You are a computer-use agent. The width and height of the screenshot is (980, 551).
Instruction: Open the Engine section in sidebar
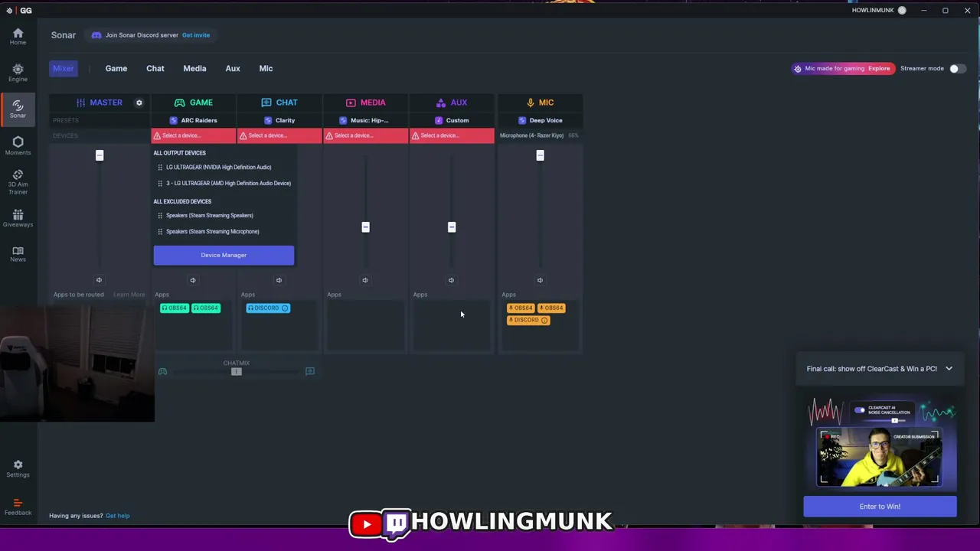18,73
